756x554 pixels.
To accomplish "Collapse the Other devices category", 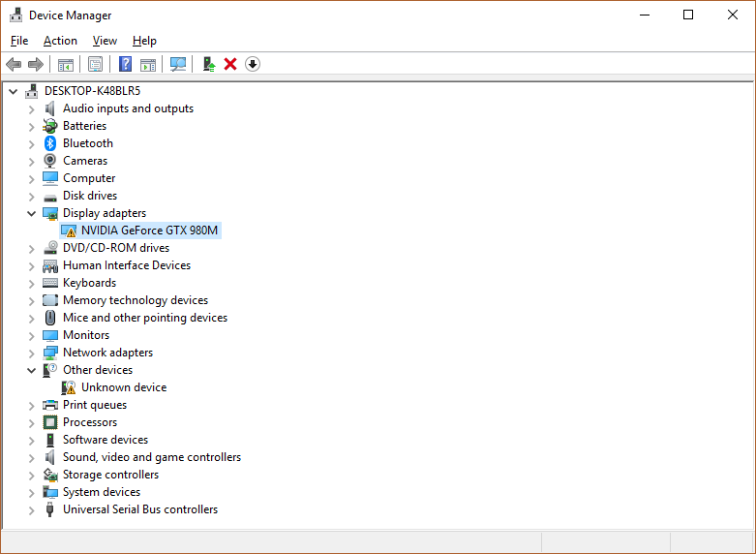I will tap(32, 370).
